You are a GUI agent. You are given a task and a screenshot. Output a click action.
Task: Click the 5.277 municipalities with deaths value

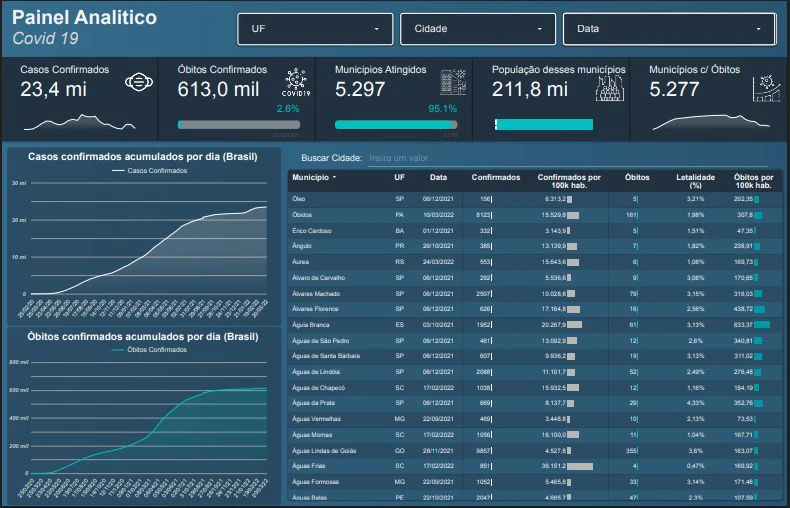(674, 89)
